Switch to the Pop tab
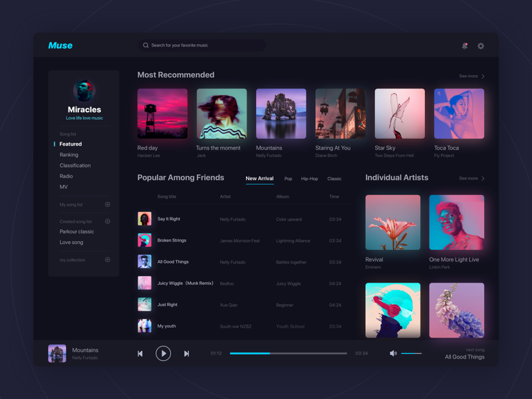 pos(288,179)
